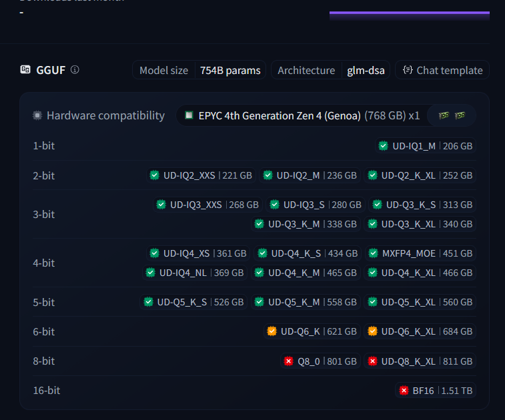The width and height of the screenshot is (505, 420).
Task: Click the Architecture glm-dsa badge
Action: coord(330,70)
